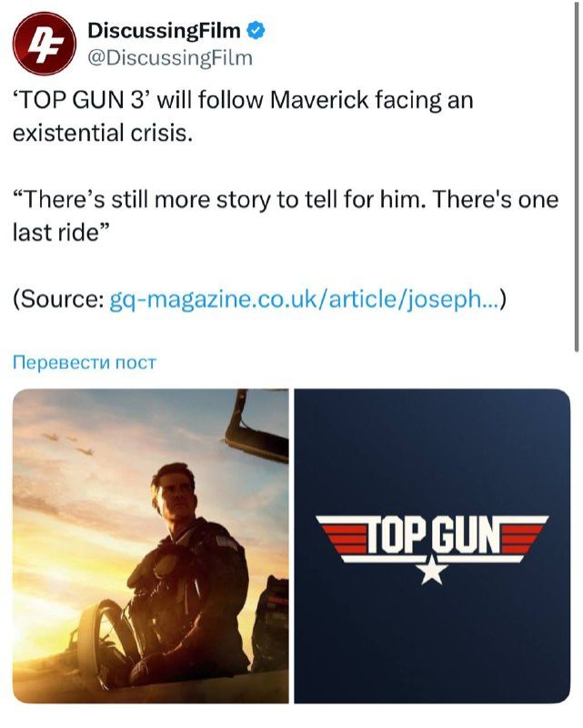583x728 pixels.
Task: Click the "last ride" closing quote text
Action: tap(61, 233)
